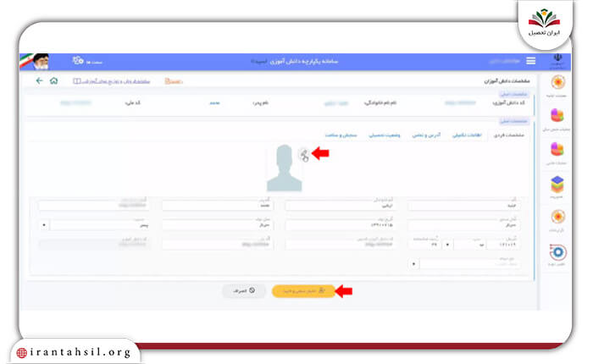Screen dimensions: 593x364
Task: Click the نام پدر label in summary row
Action: tap(260, 102)
